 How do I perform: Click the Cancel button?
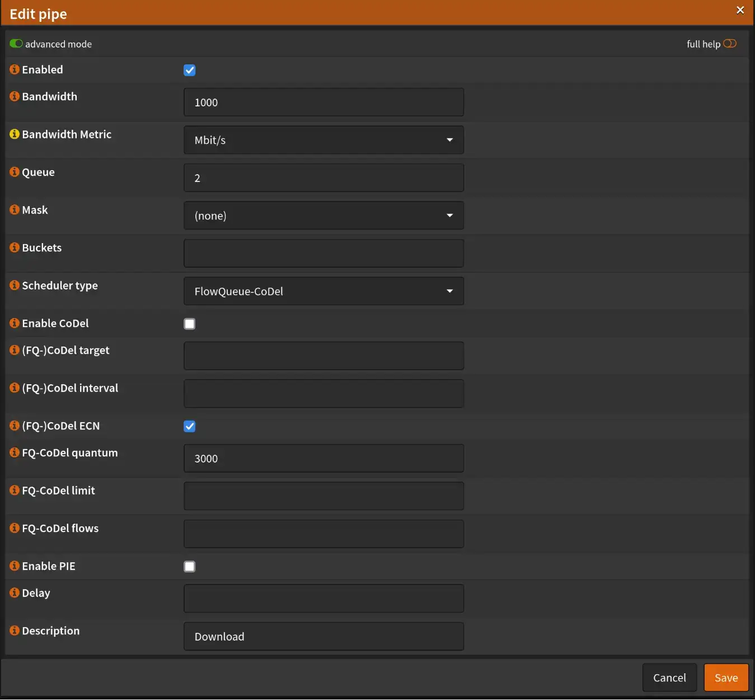point(669,678)
